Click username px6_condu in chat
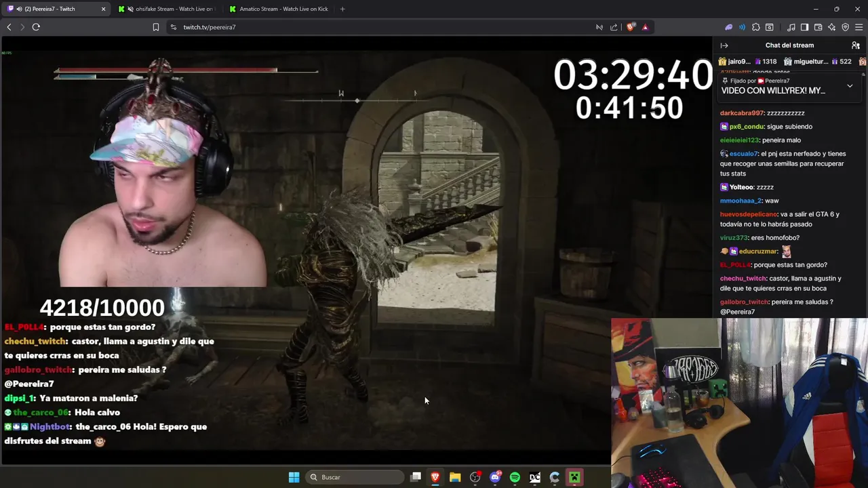Viewport: 868px width, 488px height. pos(746,127)
